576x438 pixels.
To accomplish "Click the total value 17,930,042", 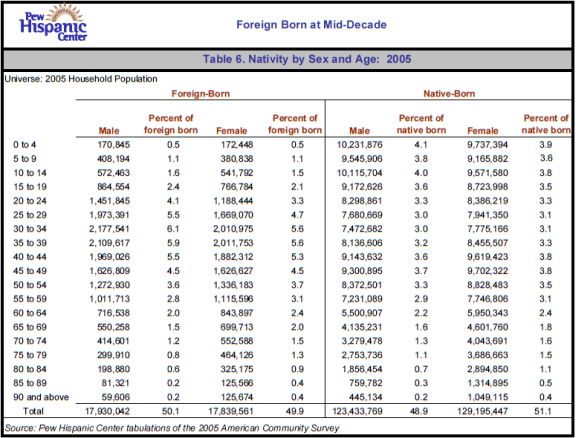I will tap(107, 411).
